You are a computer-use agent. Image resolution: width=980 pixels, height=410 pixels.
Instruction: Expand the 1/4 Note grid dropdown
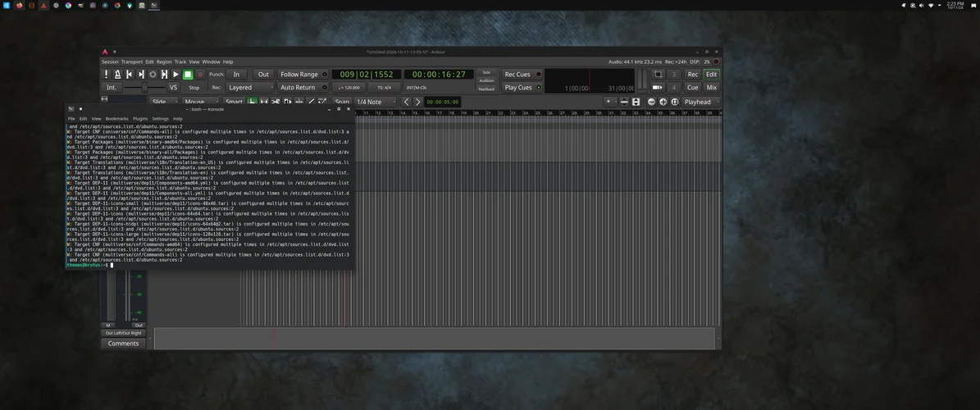click(374, 102)
